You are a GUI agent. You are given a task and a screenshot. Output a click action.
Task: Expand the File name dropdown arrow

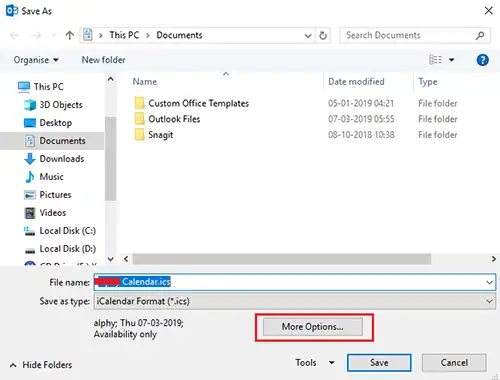pos(489,282)
